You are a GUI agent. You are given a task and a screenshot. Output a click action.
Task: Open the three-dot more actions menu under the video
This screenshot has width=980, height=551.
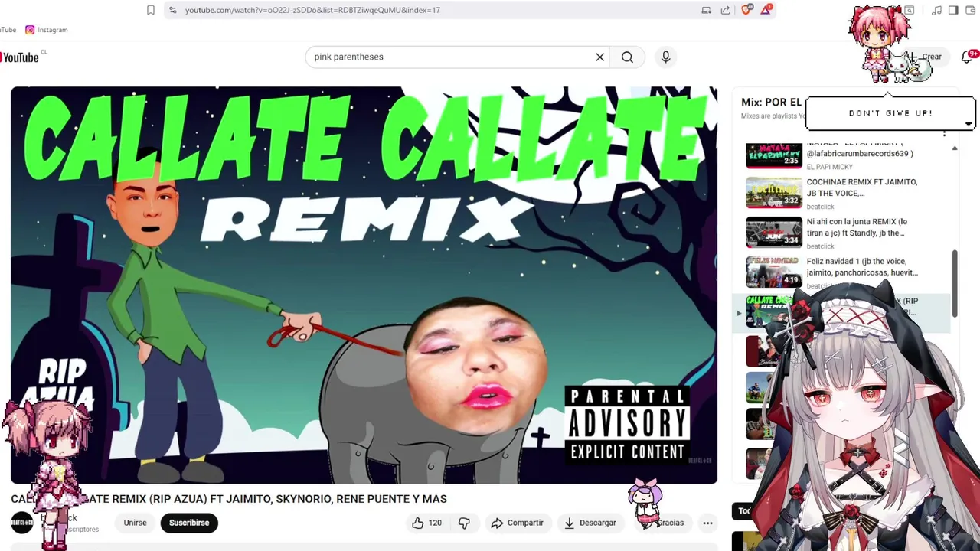click(707, 523)
